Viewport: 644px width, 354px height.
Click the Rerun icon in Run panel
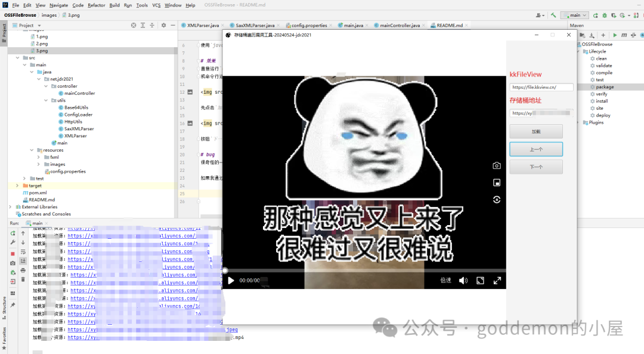tap(13, 233)
